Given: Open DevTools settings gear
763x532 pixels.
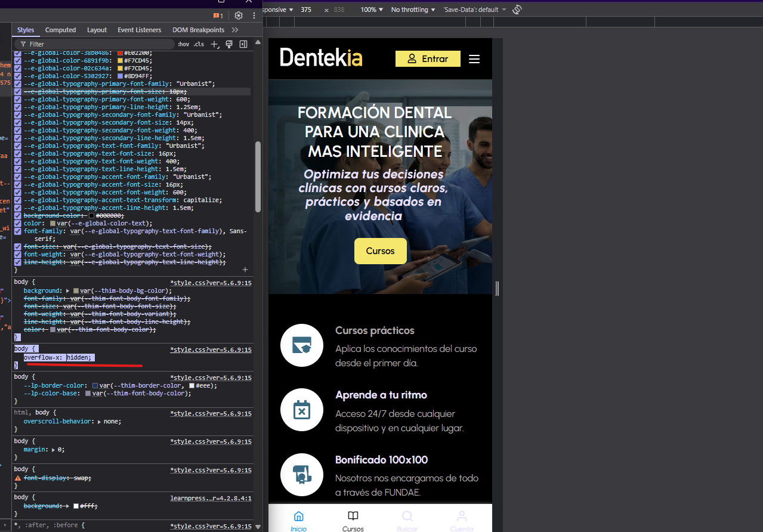Looking at the screenshot, I should click(239, 16).
